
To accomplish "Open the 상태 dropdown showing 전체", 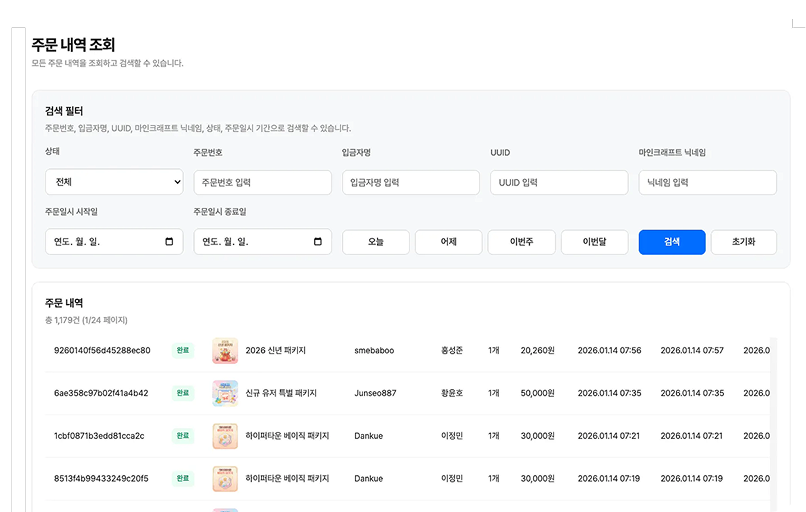I will 114,182.
